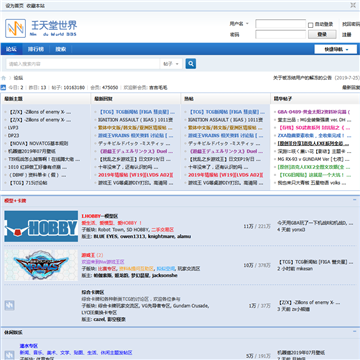This screenshot has height=360, width=360.
Task: Open the quick navigation dropdown
Action: pyautogui.click(x=335, y=49)
